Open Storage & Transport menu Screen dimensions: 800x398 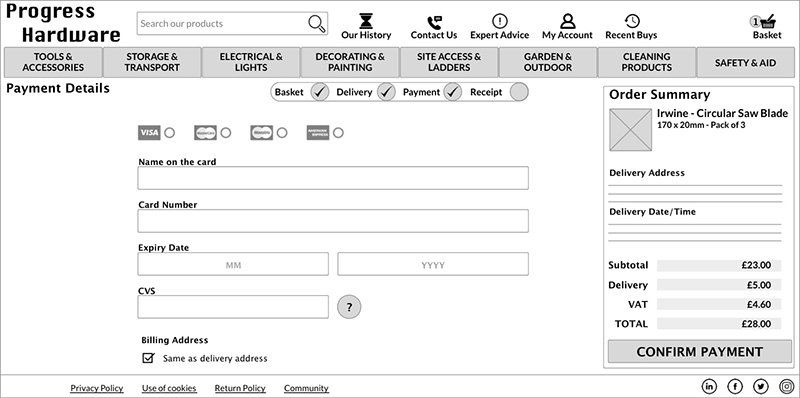(x=152, y=62)
